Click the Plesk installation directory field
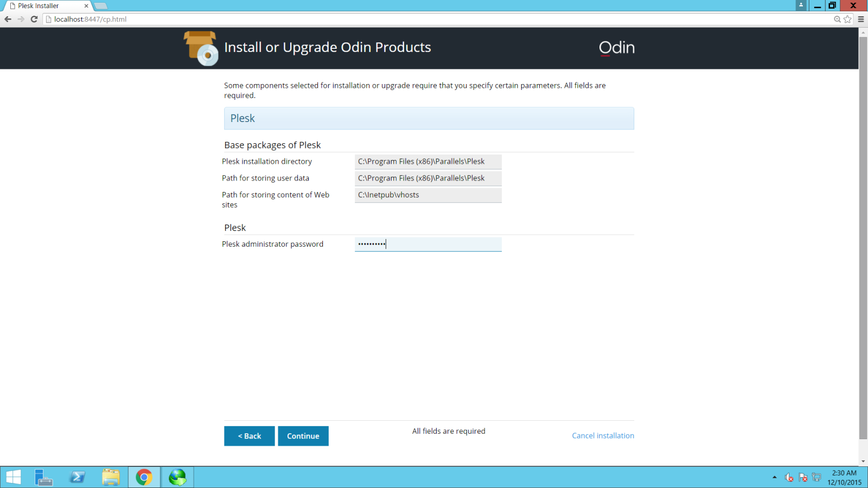This screenshot has width=868, height=488. pyautogui.click(x=428, y=162)
